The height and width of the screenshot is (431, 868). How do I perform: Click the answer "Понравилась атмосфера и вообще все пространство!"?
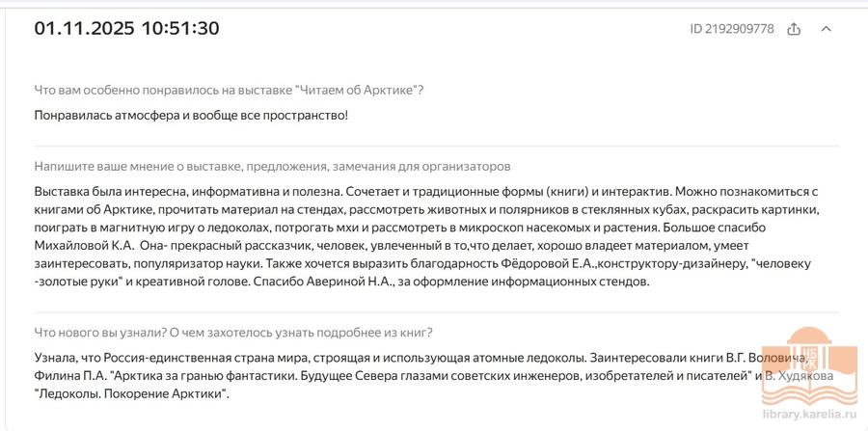tap(191, 116)
